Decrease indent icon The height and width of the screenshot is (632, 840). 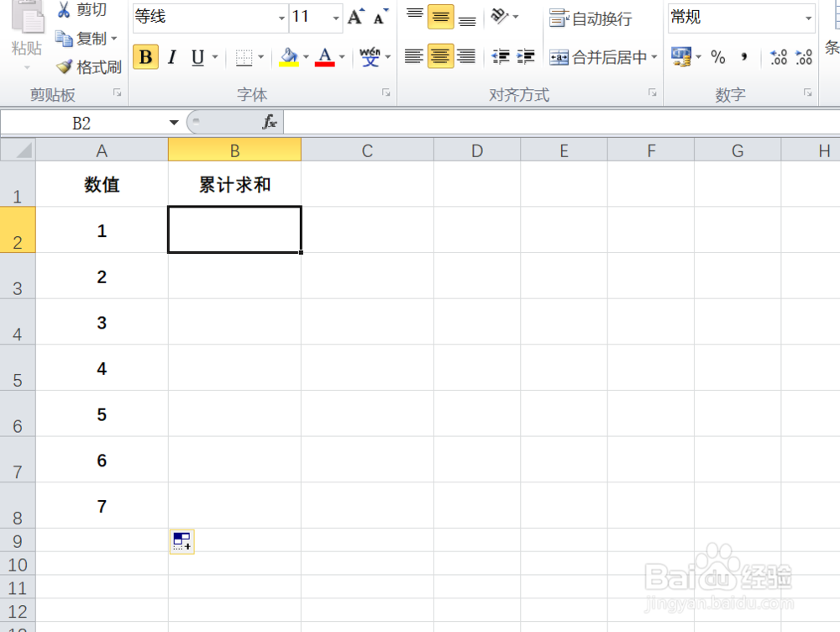pyautogui.click(x=501, y=56)
